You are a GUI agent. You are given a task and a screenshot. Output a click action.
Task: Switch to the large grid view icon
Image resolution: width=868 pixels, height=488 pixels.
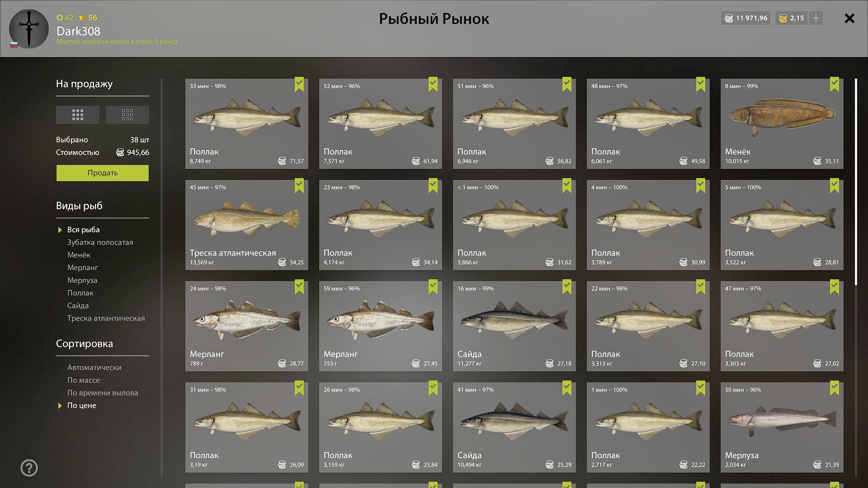pos(78,115)
